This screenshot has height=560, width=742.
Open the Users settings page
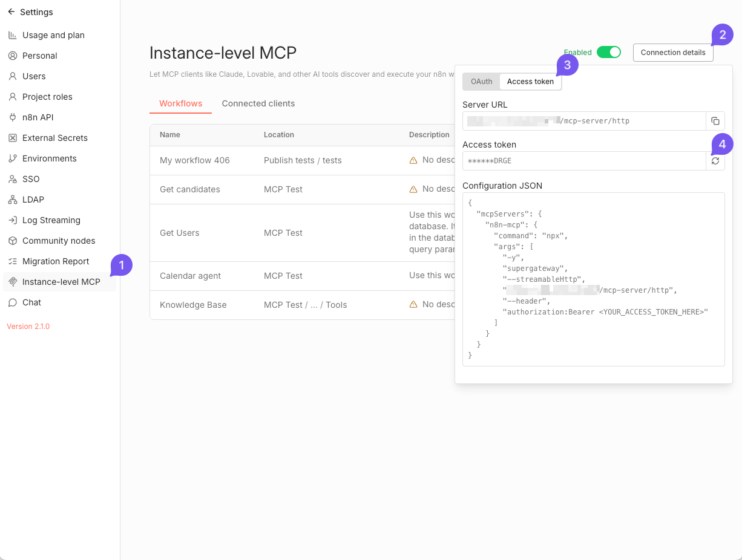pyautogui.click(x=34, y=76)
